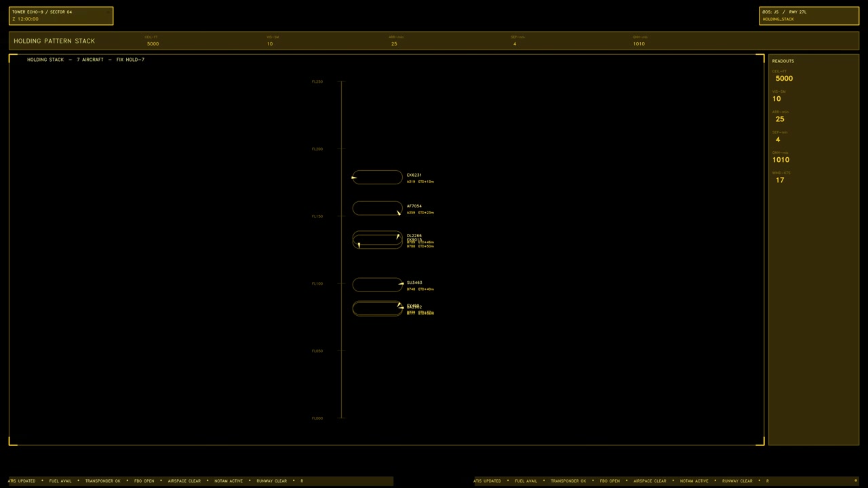The image size is (868, 488).
Task: Select visibility value 10 in Readouts panel
Action: [776, 99]
